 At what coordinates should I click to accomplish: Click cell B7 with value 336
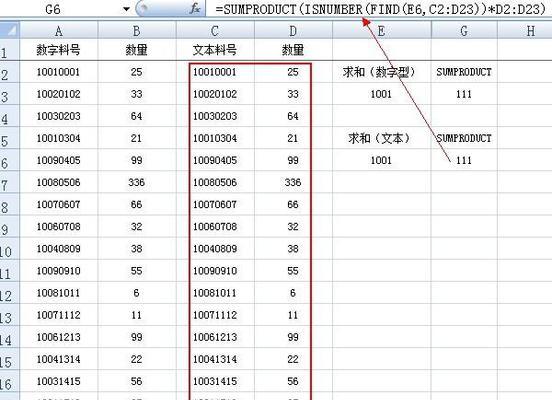coord(137,182)
